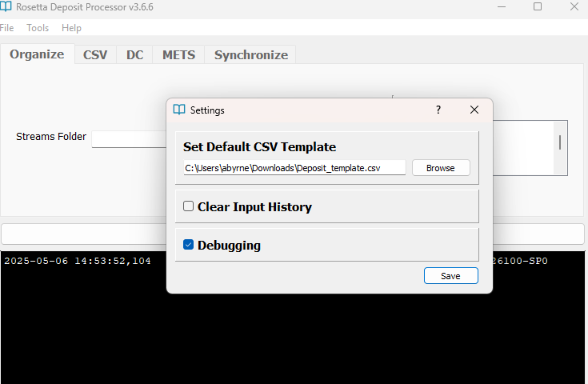Click the scrollbar in the right list box

(560, 142)
